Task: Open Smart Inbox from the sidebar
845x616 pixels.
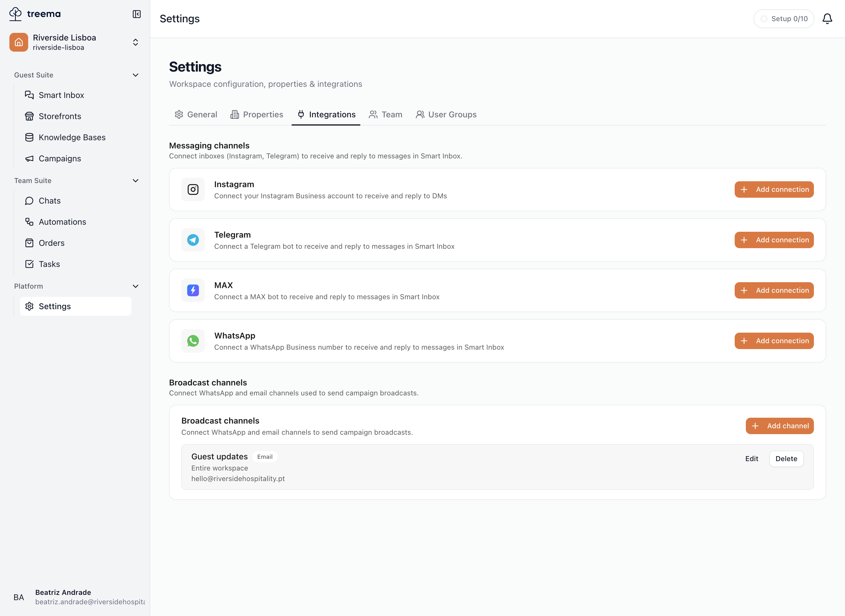Action: pyautogui.click(x=76, y=95)
